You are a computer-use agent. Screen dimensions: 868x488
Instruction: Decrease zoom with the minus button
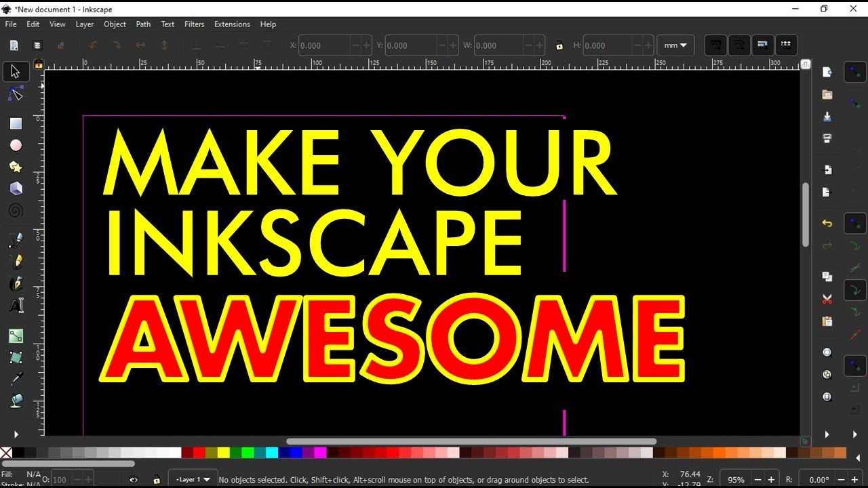758,480
